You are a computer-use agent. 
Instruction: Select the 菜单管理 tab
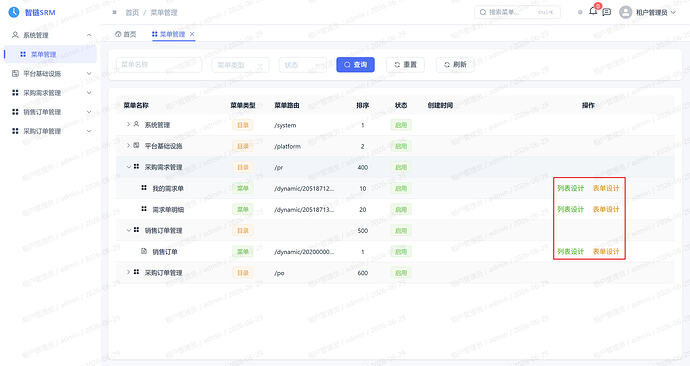click(x=169, y=34)
